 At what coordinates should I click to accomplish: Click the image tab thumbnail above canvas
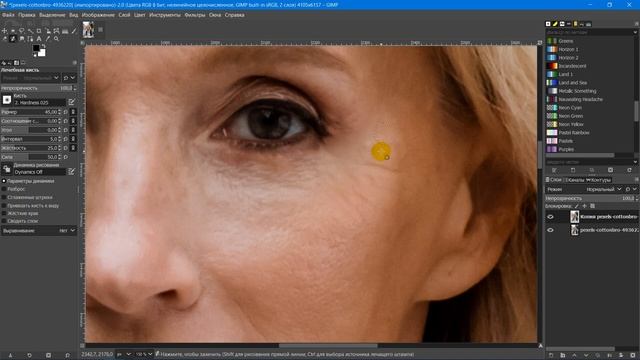point(88,30)
